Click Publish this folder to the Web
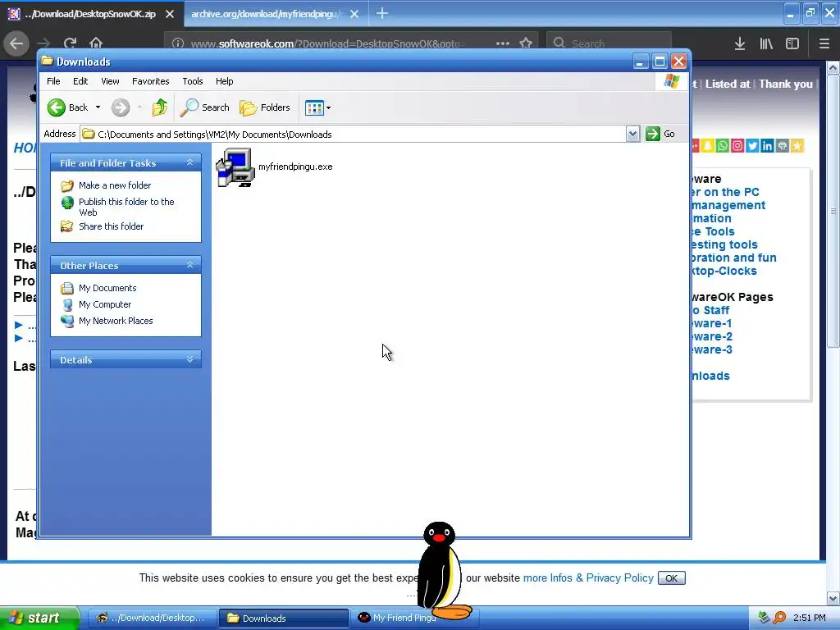The width and height of the screenshot is (840, 630). pos(126,207)
